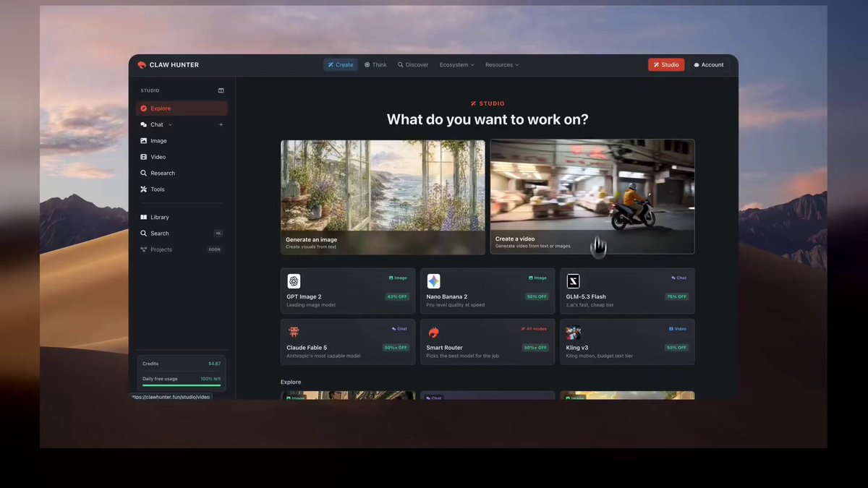
Task: Click the Claw Hunter logo icon
Action: (x=142, y=65)
